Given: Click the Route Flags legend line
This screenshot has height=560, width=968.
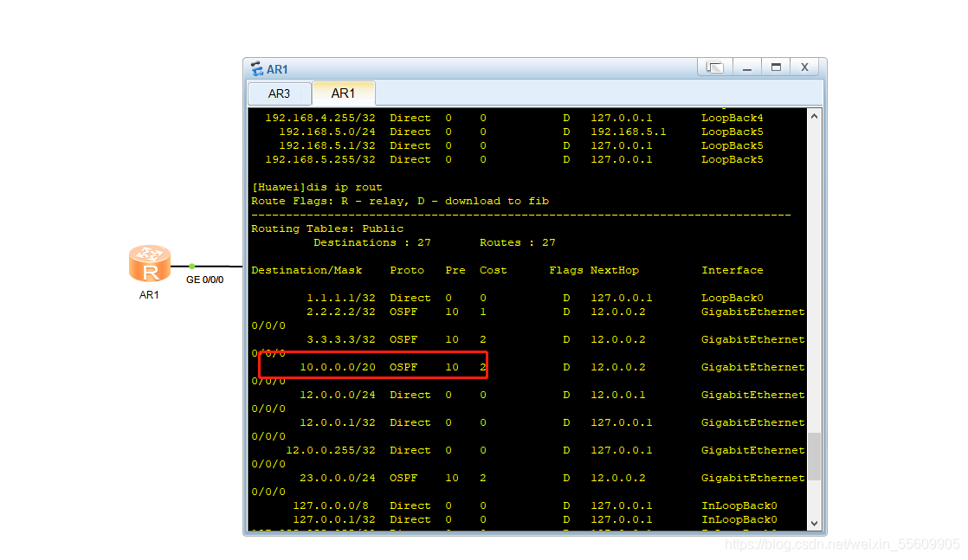Looking at the screenshot, I should (400, 201).
